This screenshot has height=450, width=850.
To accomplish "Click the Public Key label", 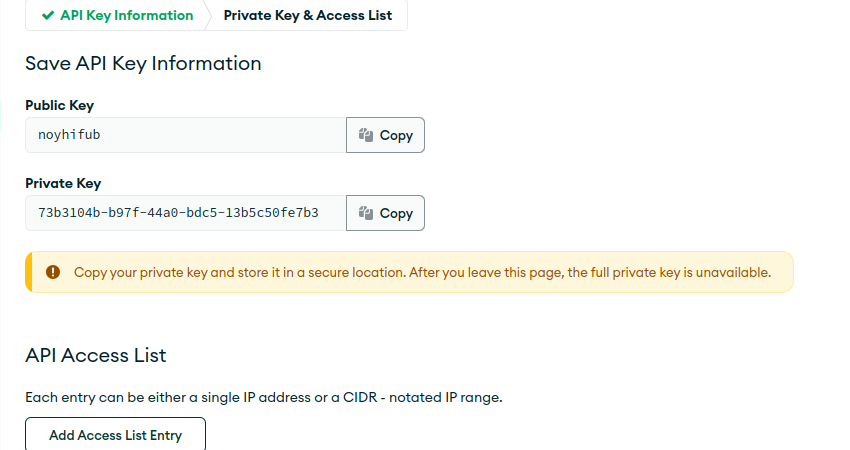I will point(60,105).
